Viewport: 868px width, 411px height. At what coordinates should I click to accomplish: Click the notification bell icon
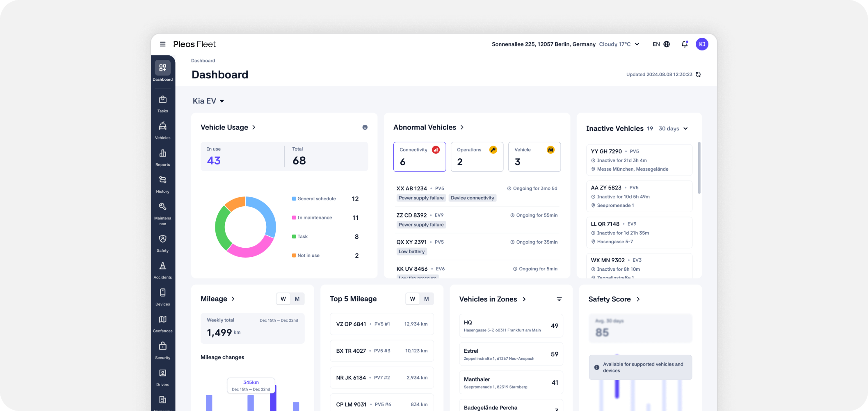point(685,44)
